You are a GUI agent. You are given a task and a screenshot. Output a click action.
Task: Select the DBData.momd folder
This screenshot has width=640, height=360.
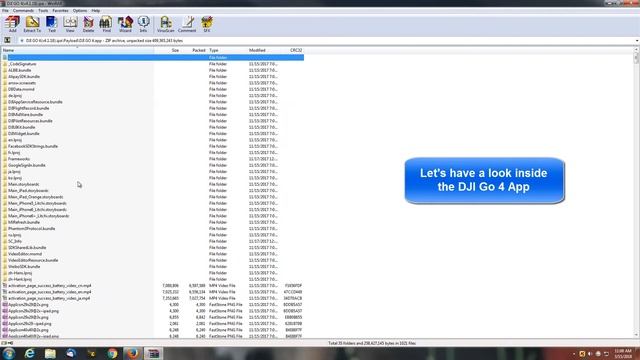coord(21,89)
